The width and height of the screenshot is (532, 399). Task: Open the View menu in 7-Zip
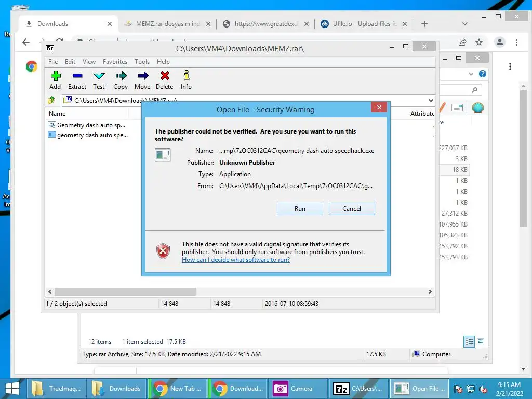89,62
